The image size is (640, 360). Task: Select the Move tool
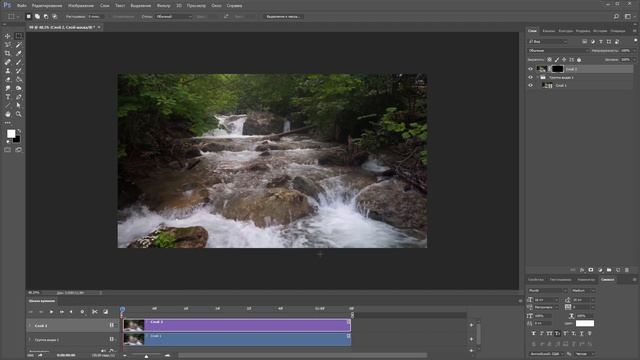8,36
